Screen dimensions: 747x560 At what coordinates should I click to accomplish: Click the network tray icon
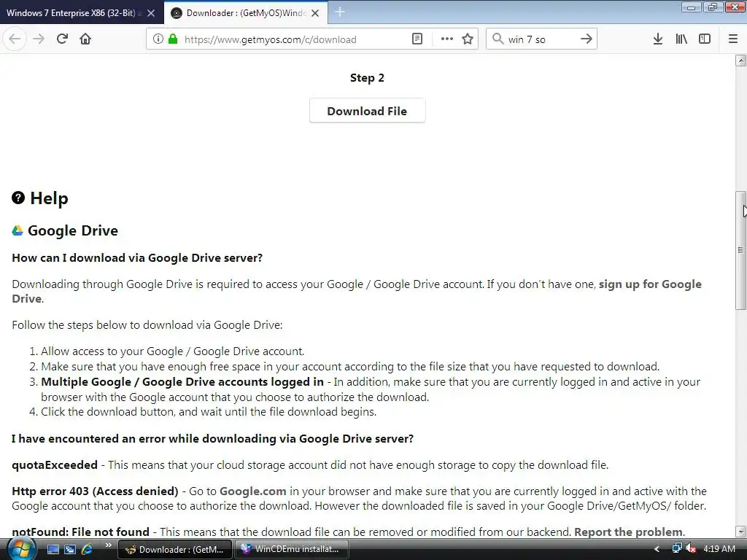[676, 548]
